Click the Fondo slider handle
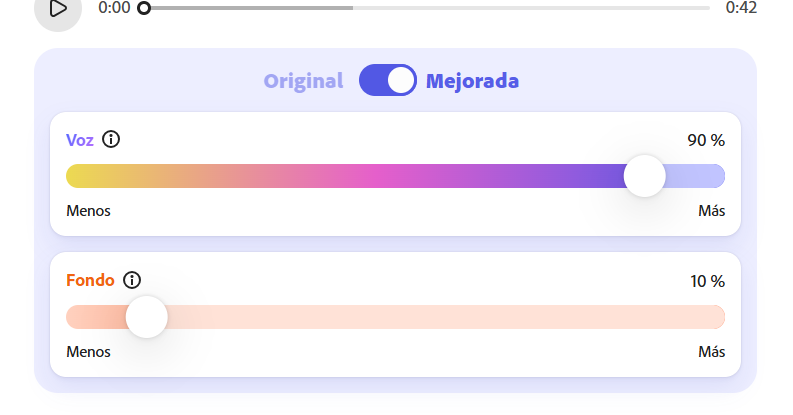Image resolution: width=793 pixels, height=415 pixels. [147, 317]
